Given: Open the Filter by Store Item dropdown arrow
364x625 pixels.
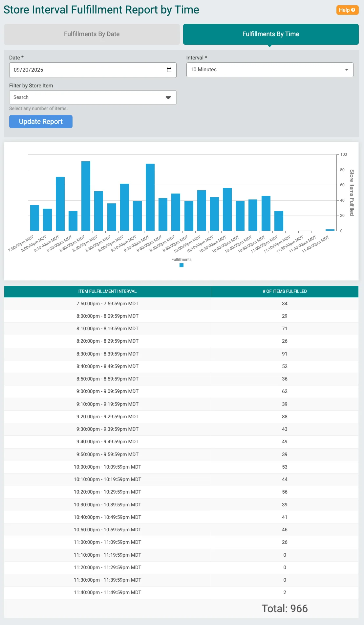Looking at the screenshot, I should (168, 98).
